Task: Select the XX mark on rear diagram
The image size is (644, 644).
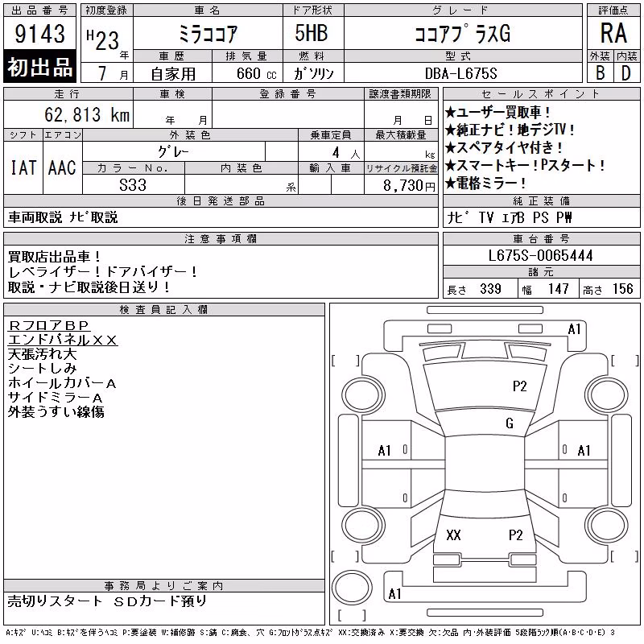Action: tap(453, 535)
